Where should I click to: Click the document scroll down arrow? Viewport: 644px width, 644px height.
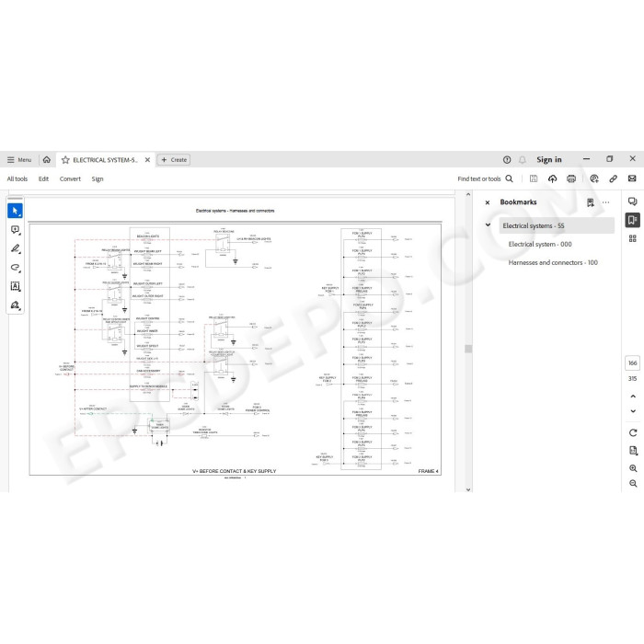point(468,489)
